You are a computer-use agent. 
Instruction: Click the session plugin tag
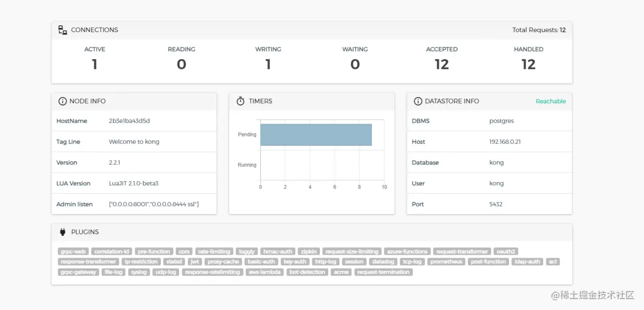click(x=354, y=262)
